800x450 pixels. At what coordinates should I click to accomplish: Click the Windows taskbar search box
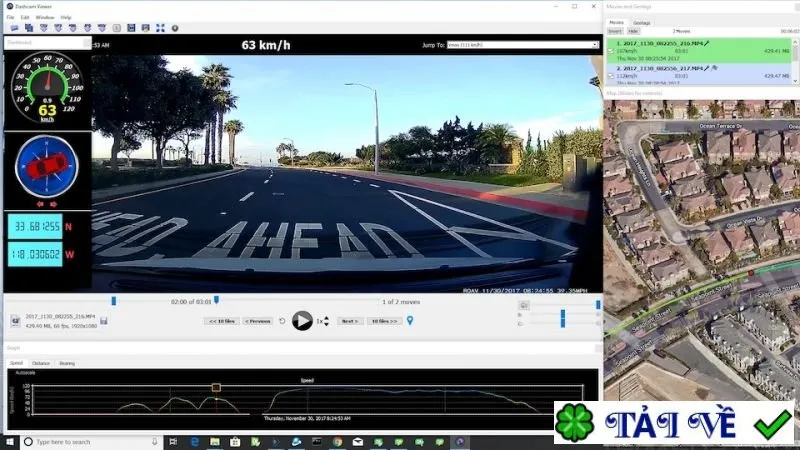point(91,442)
